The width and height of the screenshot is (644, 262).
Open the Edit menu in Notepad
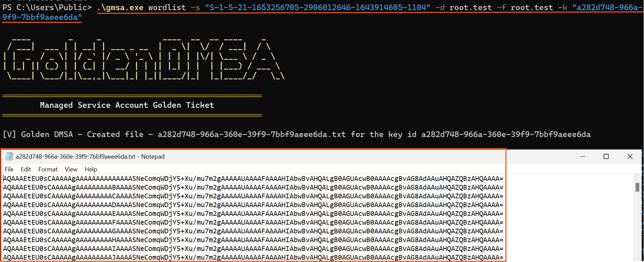coord(26,169)
